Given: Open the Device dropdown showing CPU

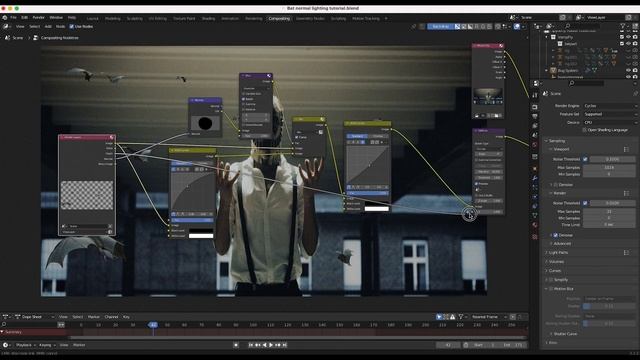Looking at the screenshot, I should [609, 122].
